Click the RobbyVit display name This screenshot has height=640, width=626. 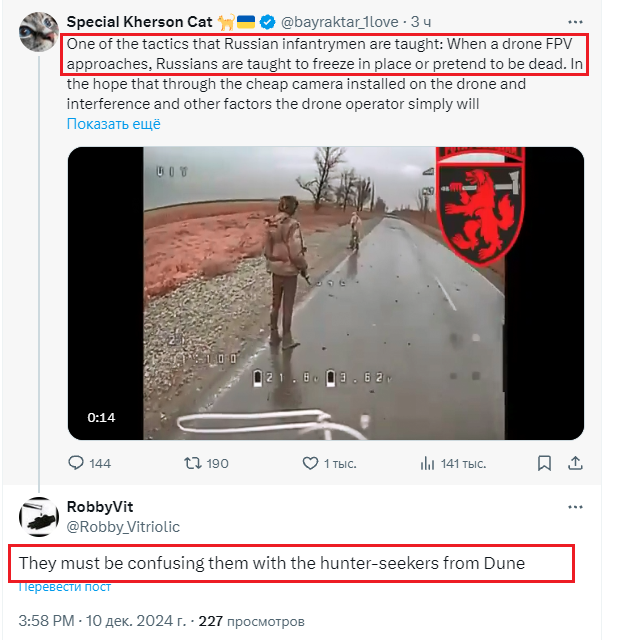(x=98, y=507)
